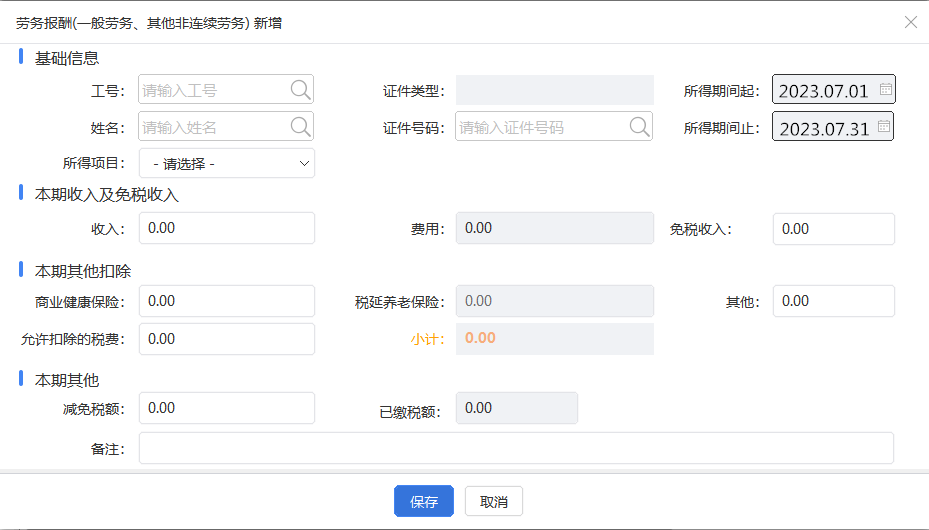929x530 pixels.
Task: Click the 证件类型 field
Action: pyautogui.click(x=555, y=90)
